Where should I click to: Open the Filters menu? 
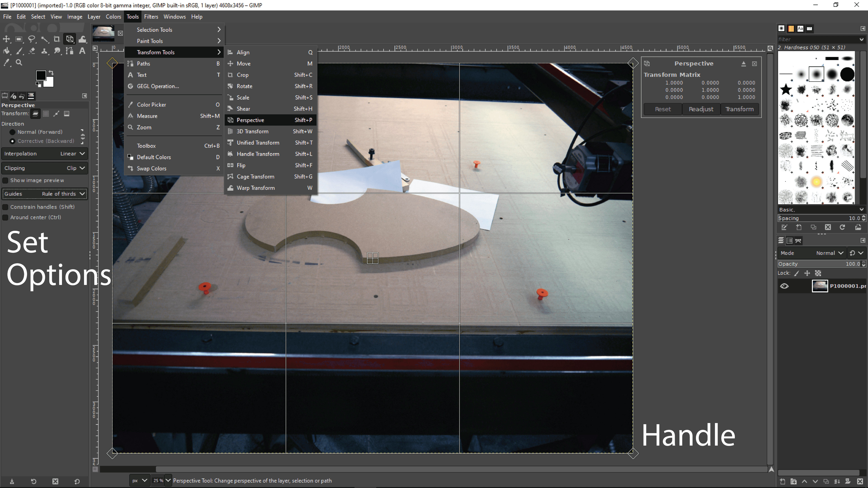pos(151,16)
